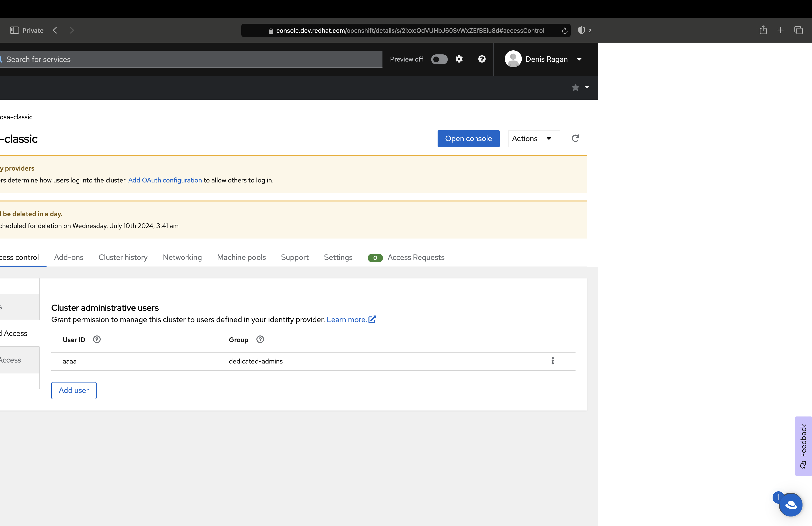This screenshot has width=812, height=526.
Task: Click the User ID help icon
Action: (97, 339)
